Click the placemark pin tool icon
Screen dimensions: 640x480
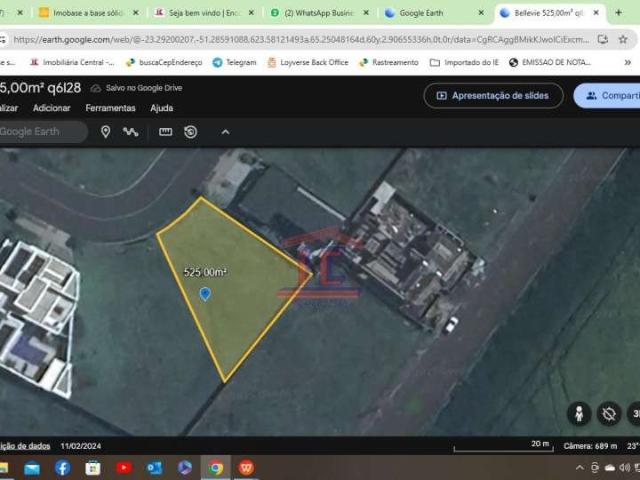(105, 132)
